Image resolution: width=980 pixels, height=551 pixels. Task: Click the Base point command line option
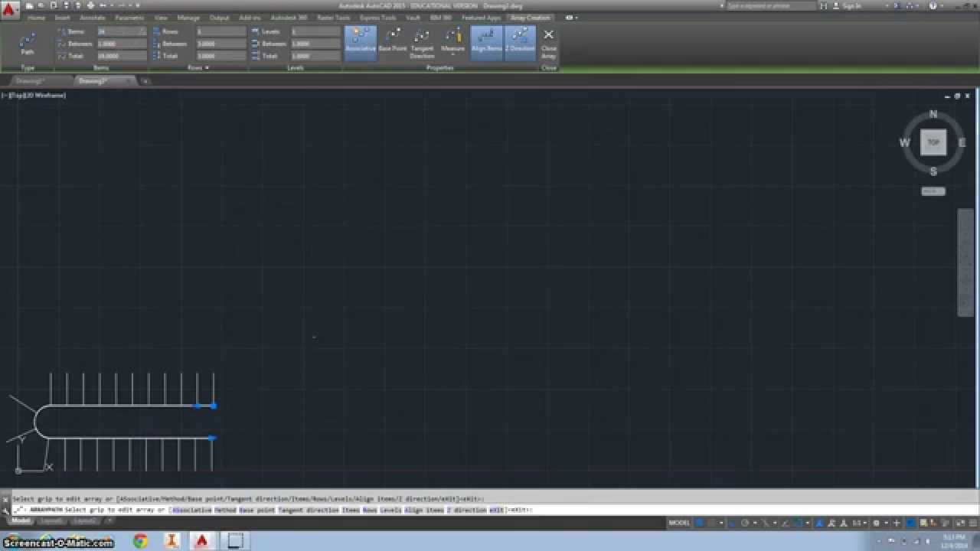coord(257,510)
